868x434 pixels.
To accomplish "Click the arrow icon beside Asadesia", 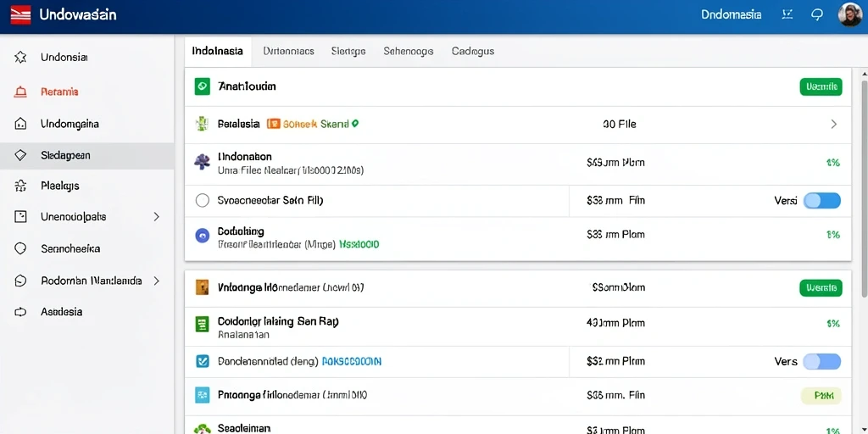I will [20, 312].
